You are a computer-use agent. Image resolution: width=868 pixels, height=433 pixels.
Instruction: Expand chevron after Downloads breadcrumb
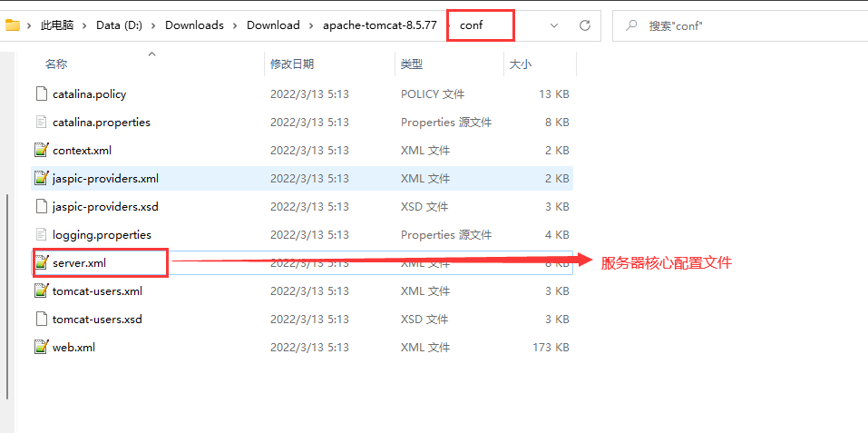click(x=235, y=25)
